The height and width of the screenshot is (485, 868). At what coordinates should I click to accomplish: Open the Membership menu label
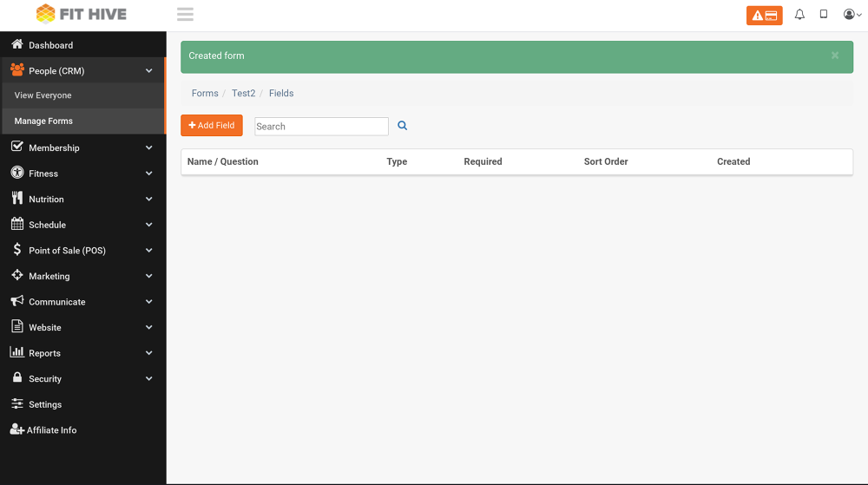click(x=54, y=147)
